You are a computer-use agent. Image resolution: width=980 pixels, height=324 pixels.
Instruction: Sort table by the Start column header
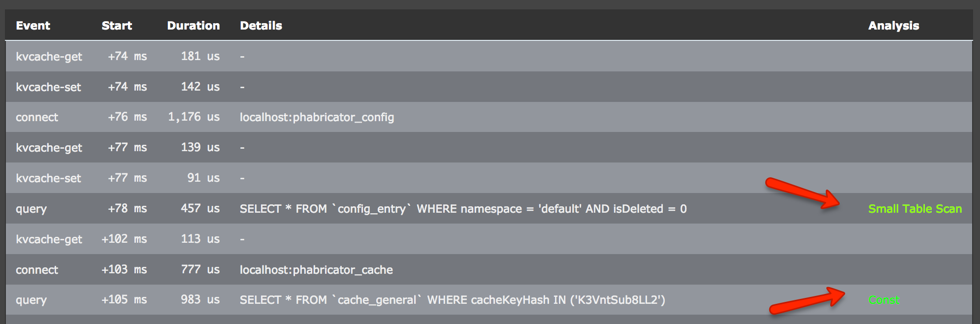coord(117,25)
